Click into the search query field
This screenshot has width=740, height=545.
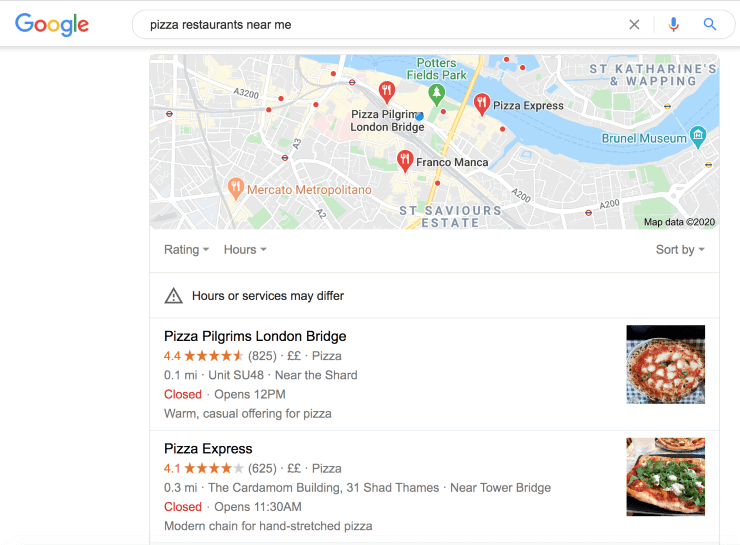point(380,24)
